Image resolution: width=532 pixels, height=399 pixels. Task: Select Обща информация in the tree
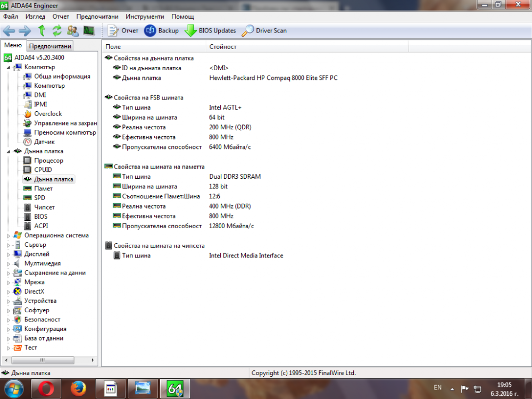62,76
